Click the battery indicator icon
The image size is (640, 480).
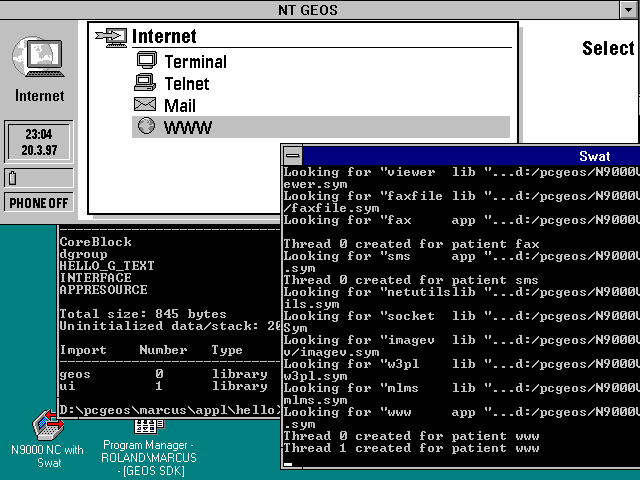[x=12, y=178]
